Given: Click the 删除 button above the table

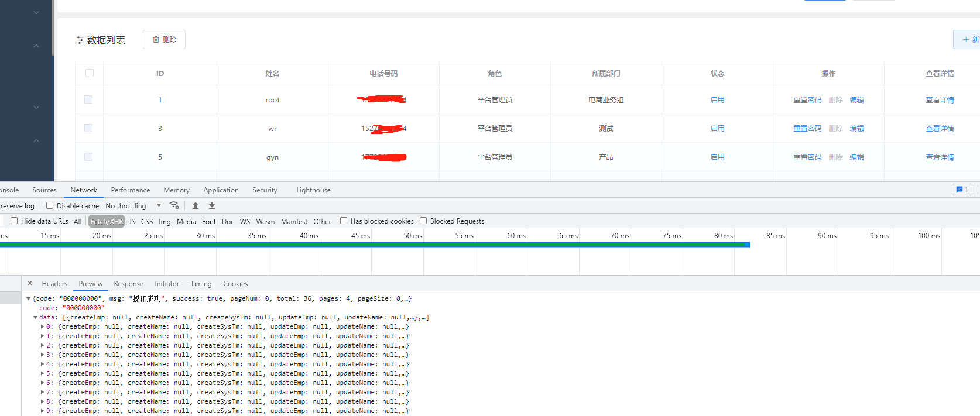Looking at the screenshot, I should [x=164, y=40].
